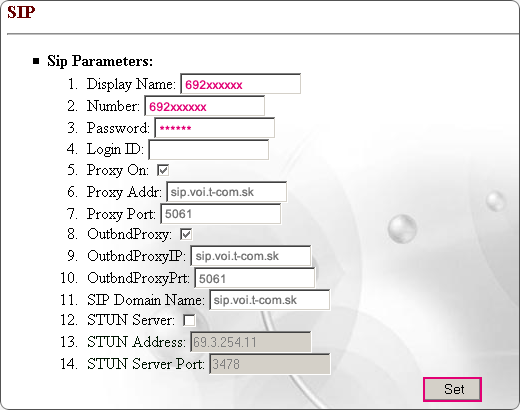
Task: Click the OutbndProxyIP input field
Action: click(251, 256)
